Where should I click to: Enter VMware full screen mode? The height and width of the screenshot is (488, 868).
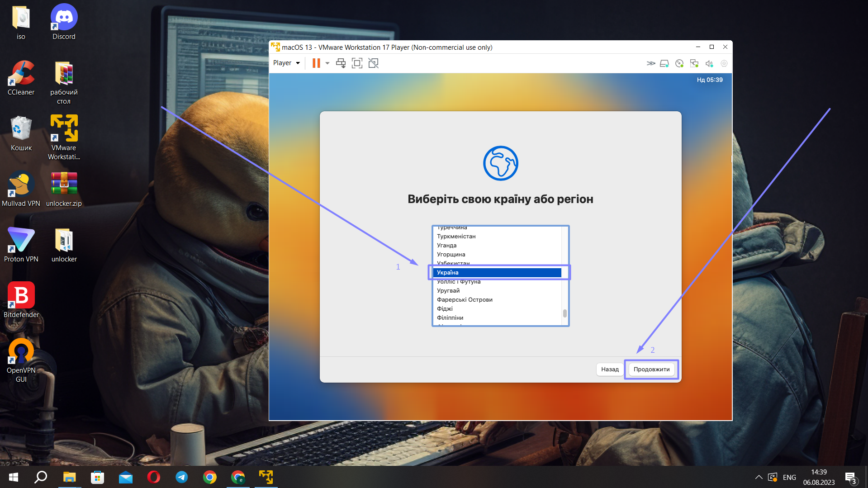(357, 63)
